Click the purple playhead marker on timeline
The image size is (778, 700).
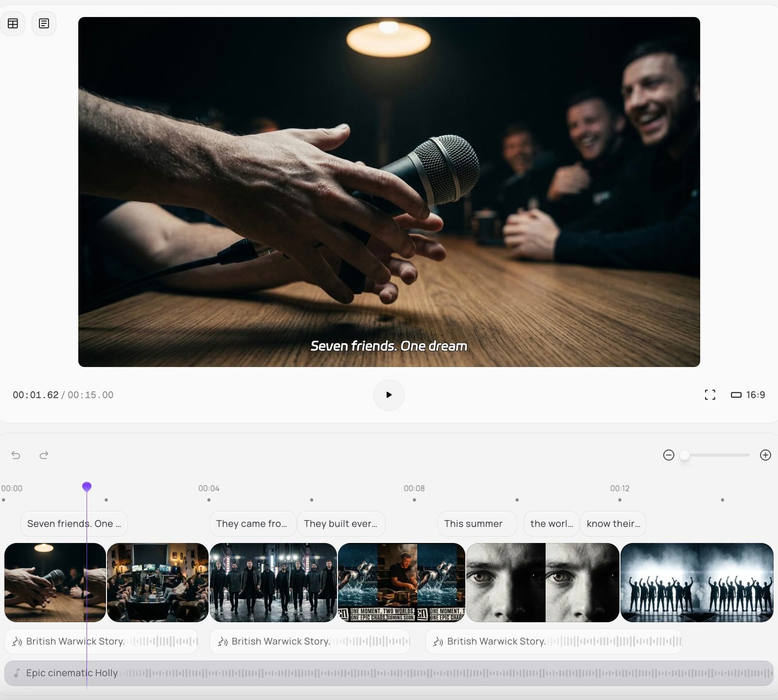coord(87,487)
